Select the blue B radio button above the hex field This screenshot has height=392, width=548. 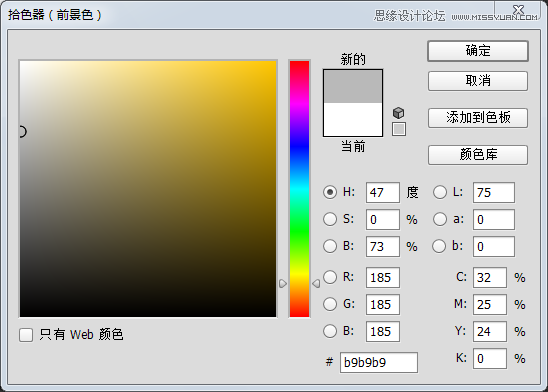tap(330, 331)
